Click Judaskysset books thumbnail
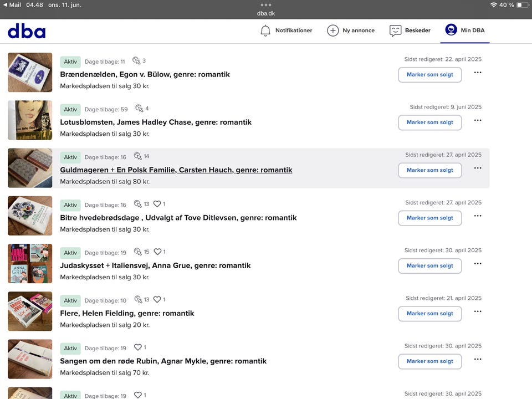 click(30, 264)
